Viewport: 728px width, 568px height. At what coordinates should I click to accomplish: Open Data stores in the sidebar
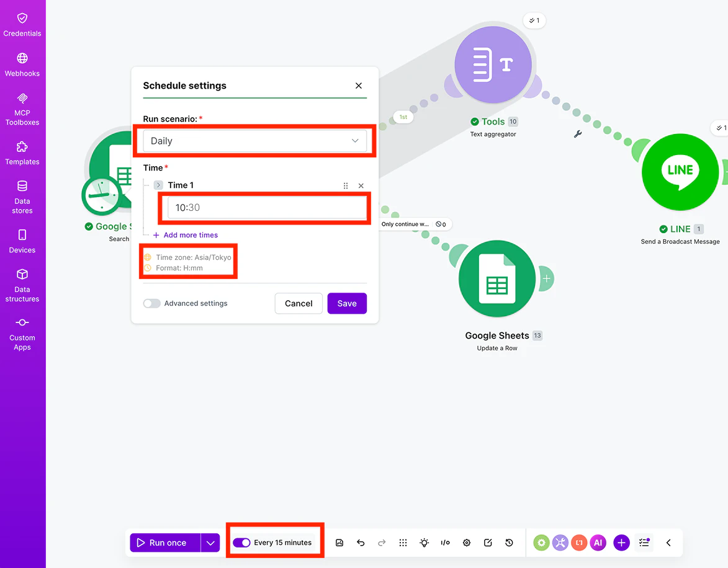(x=22, y=198)
